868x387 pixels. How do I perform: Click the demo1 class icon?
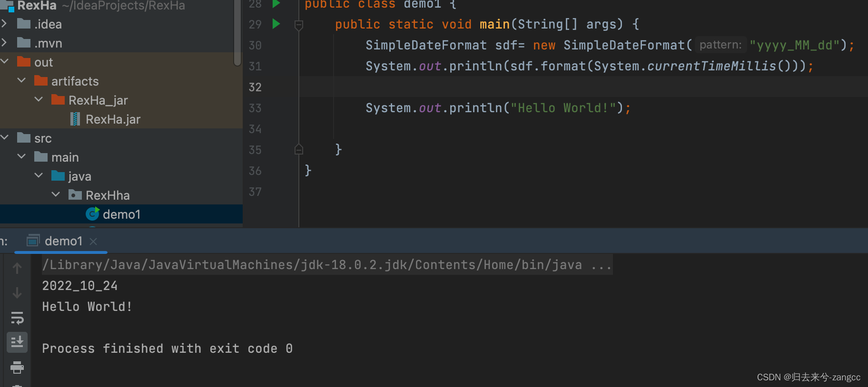pyautogui.click(x=92, y=214)
